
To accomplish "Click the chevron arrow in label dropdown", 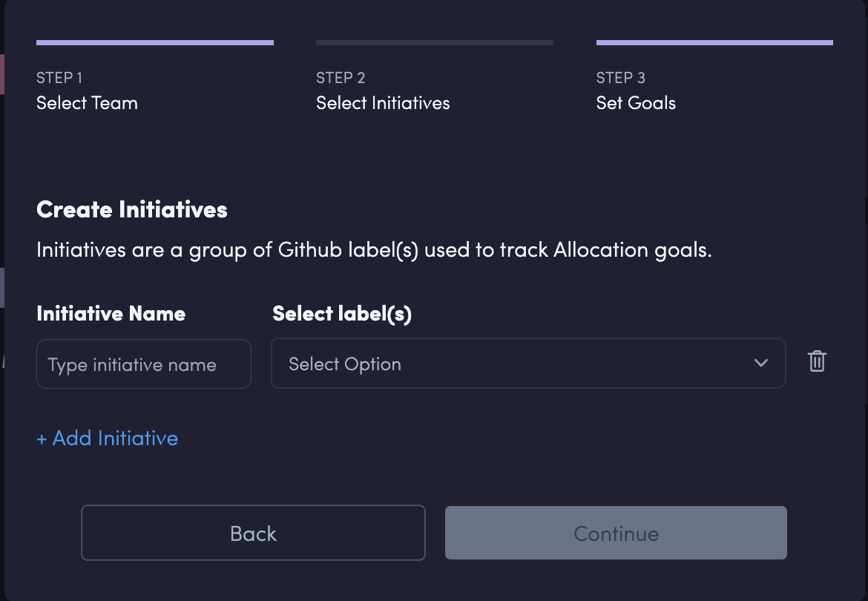I will (760, 364).
